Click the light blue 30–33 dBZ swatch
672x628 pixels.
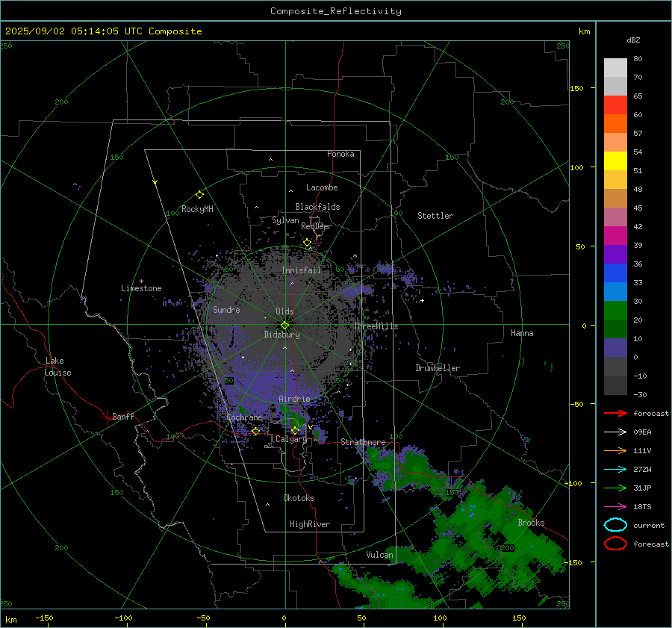(615, 291)
